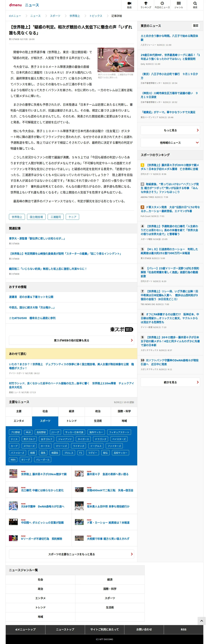
Task: Select the 生活術 news tab
Action: tap(98, 421)
